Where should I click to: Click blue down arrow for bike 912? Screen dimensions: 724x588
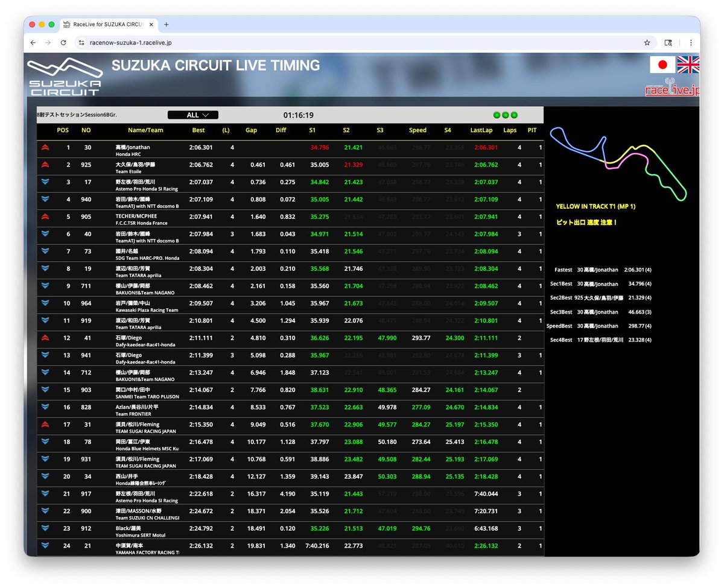click(45, 528)
